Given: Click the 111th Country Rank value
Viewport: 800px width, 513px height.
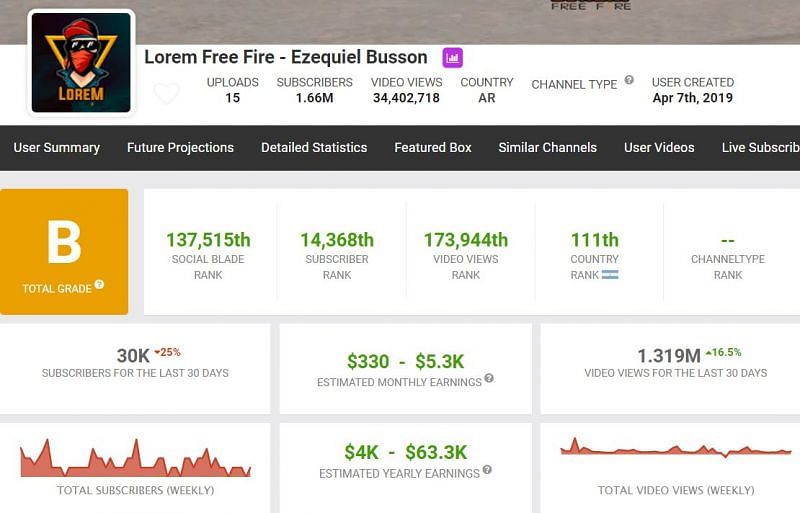Looking at the screenshot, I should pyautogui.click(x=595, y=240).
